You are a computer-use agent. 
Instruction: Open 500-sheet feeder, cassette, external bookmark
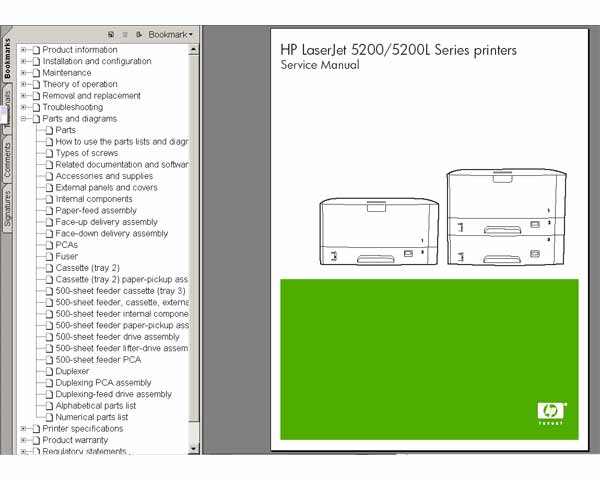tap(122, 302)
